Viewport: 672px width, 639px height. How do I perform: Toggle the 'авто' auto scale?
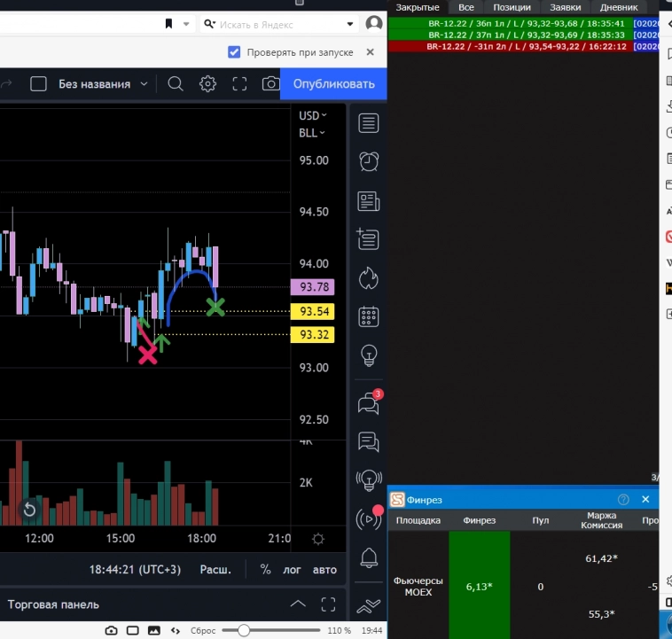pyautogui.click(x=324, y=570)
